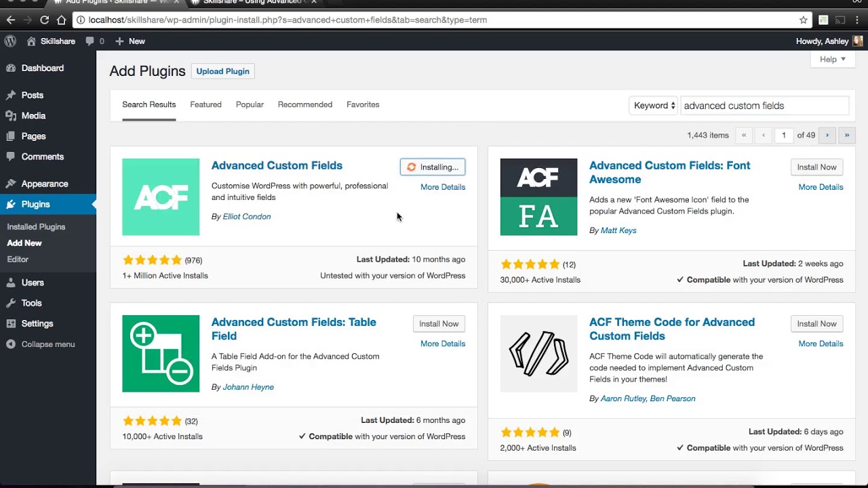Jump to last results page arrow
Screen dimensions: 868x488
click(x=847, y=136)
